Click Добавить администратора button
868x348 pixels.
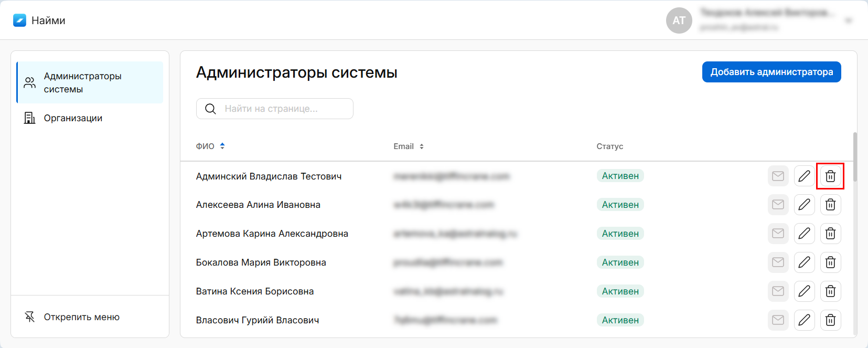click(x=771, y=72)
